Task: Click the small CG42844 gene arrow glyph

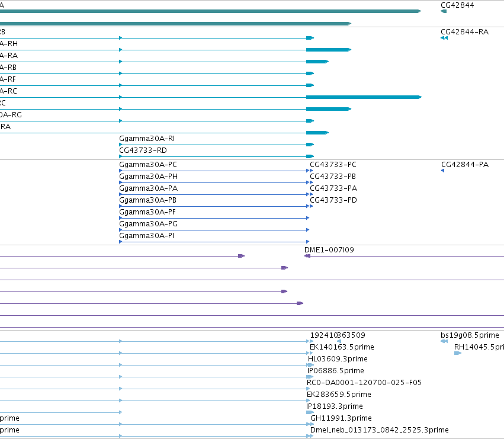Action: tap(444, 12)
